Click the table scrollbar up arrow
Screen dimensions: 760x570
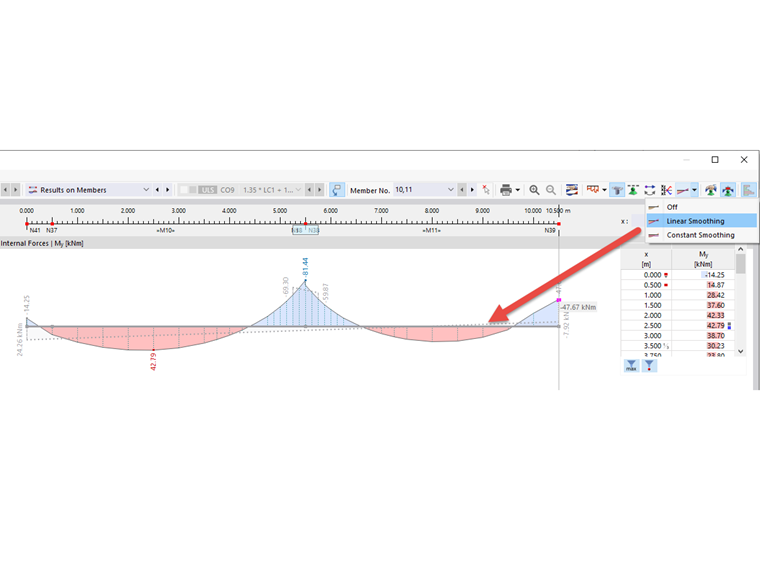(x=741, y=249)
